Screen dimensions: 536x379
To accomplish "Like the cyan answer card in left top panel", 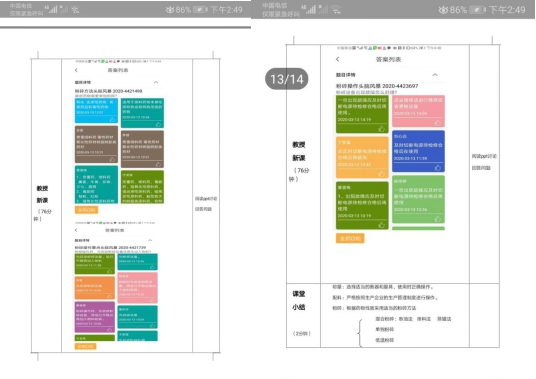I will pos(112,119).
